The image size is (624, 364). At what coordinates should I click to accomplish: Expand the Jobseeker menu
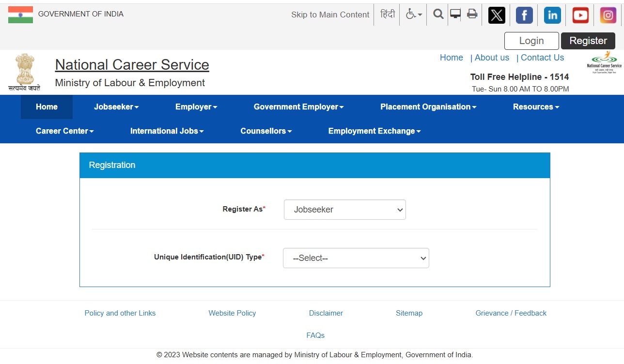click(x=116, y=107)
